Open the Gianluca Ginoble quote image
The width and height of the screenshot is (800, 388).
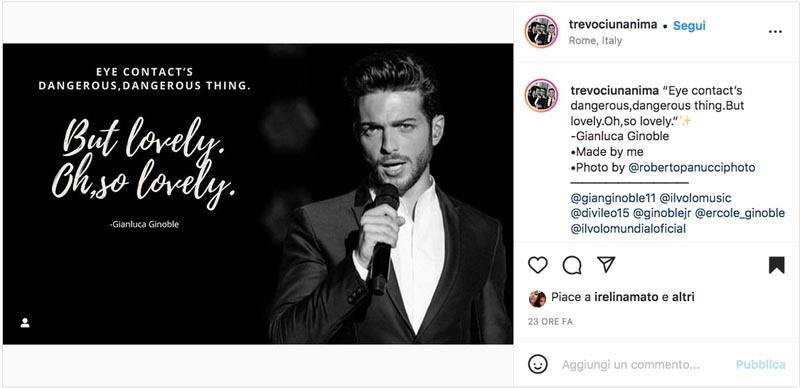(258, 193)
